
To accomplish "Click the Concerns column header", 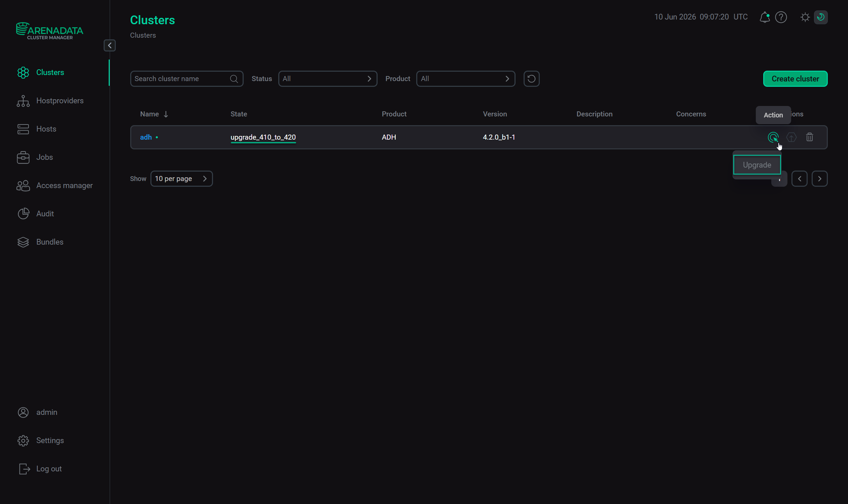I will (x=691, y=114).
